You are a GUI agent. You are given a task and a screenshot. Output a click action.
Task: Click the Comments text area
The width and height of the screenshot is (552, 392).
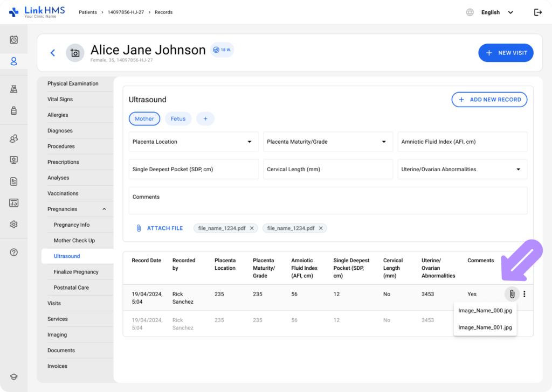328,200
